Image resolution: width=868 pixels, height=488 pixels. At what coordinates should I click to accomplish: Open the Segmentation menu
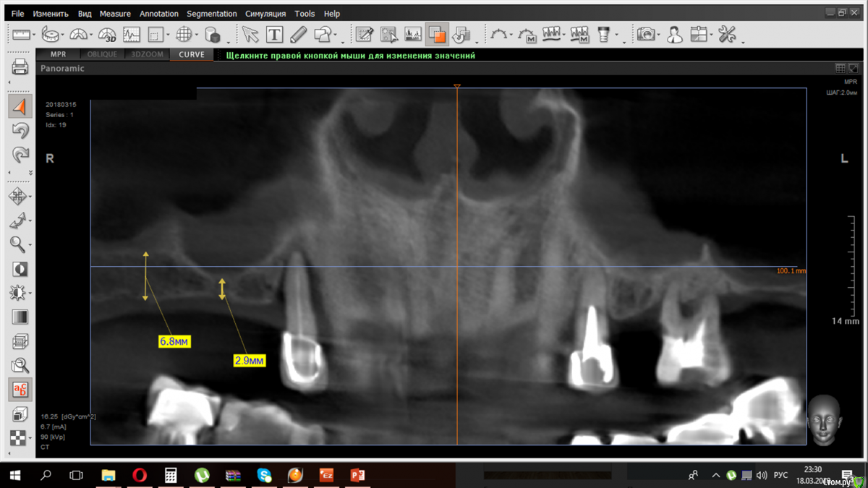211,14
